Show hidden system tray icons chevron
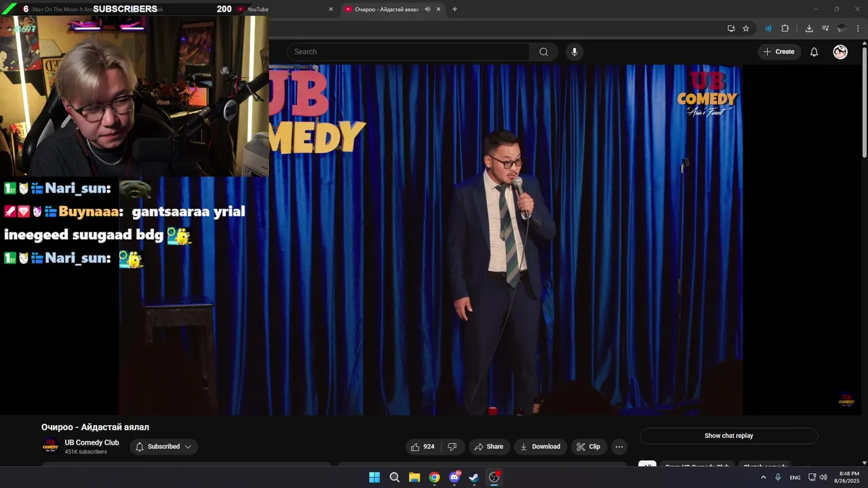This screenshot has width=868, height=488. coord(764,477)
